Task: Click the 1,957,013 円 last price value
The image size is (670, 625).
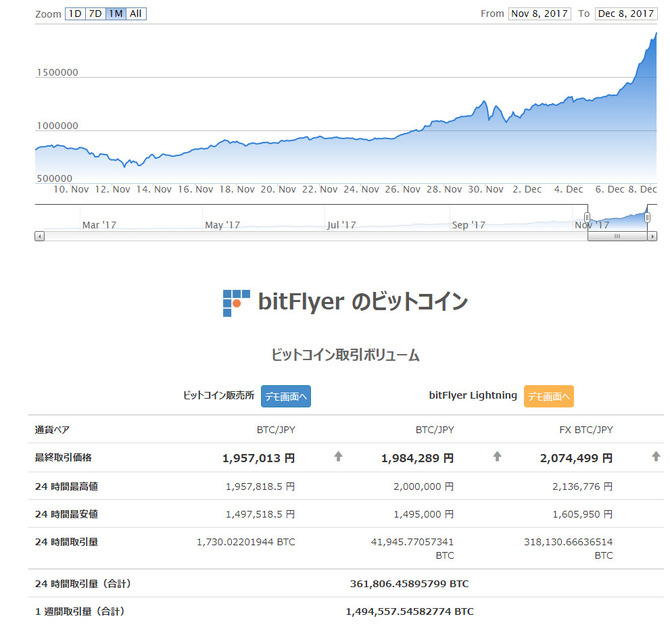Action: tap(259, 458)
